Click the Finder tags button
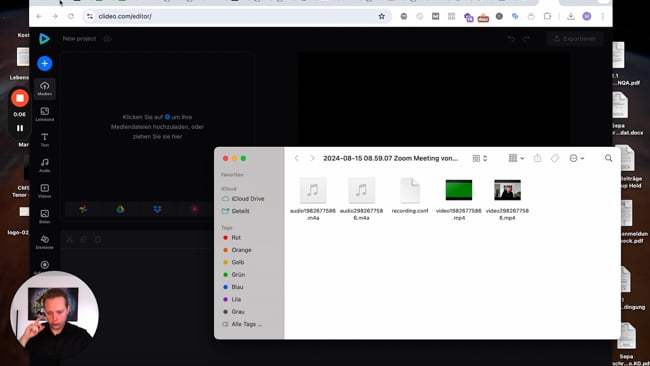This screenshot has height=366, width=650. (555, 158)
